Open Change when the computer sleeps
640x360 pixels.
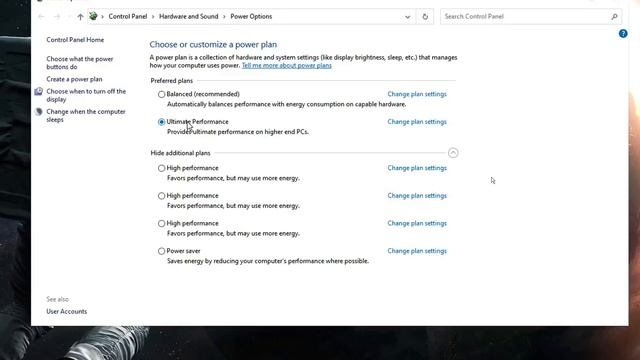pyautogui.click(x=86, y=116)
